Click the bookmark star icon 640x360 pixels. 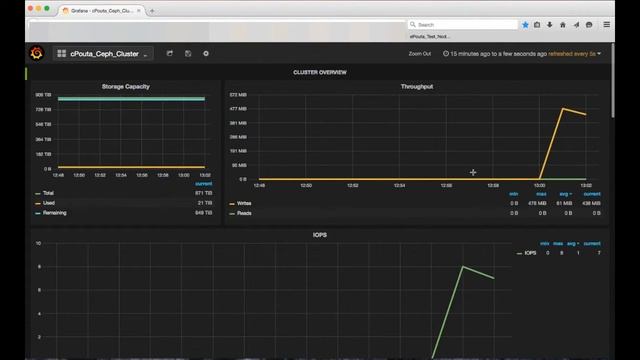pyautogui.click(x=525, y=25)
